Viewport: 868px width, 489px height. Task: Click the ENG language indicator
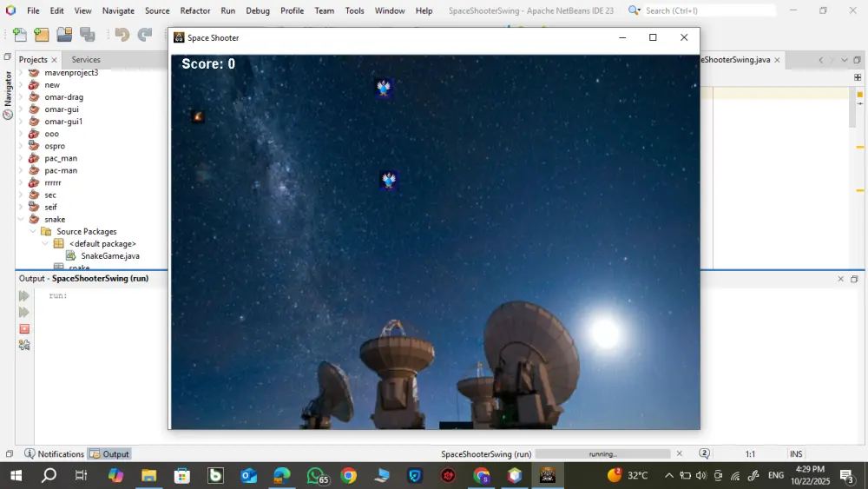click(x=775, y=475)
